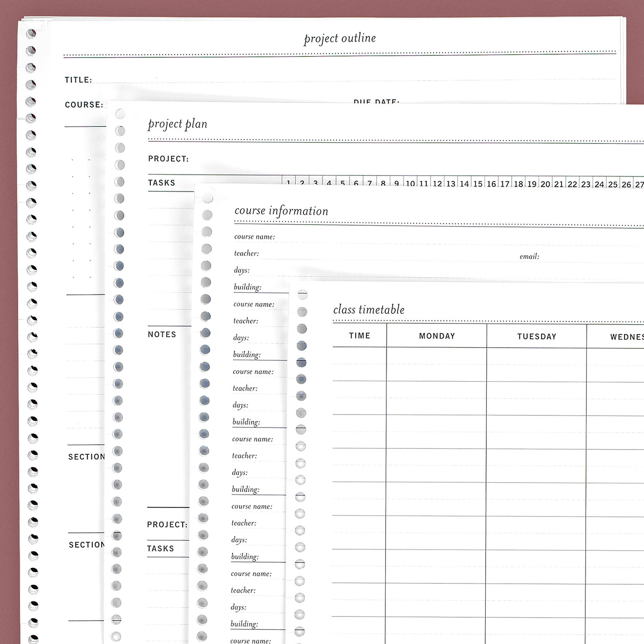Viewport: 644px width, 644px height.
Task: Click the first SECTION label on outline page
Action: [86, 457]
